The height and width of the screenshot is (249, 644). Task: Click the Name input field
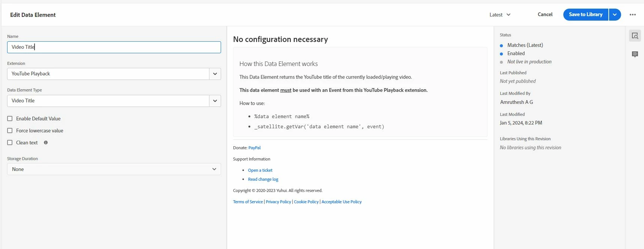[x=114, y=47]
